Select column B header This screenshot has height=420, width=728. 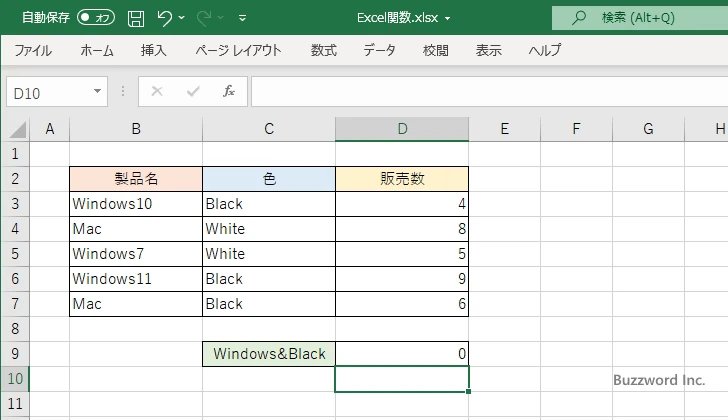[x=136, y=129]
